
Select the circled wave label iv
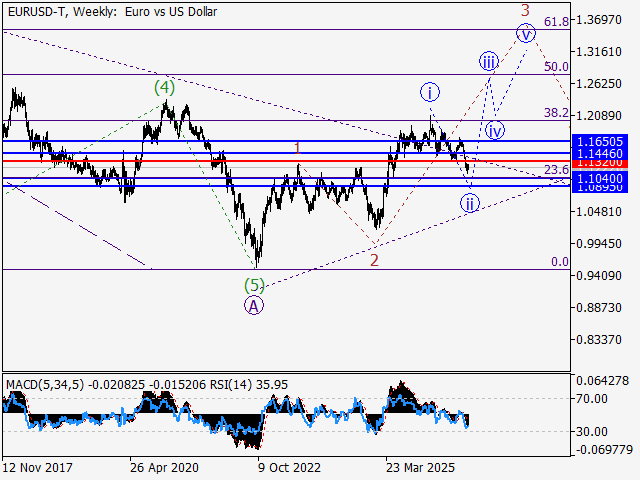tap(495, 131)
